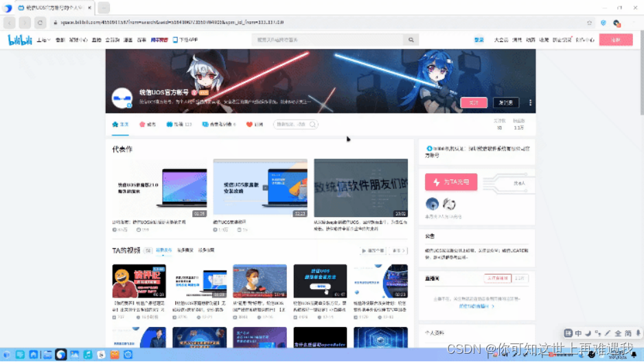644x362 pixels.
Task: Click the 关注数 following count
Action: 499,124
